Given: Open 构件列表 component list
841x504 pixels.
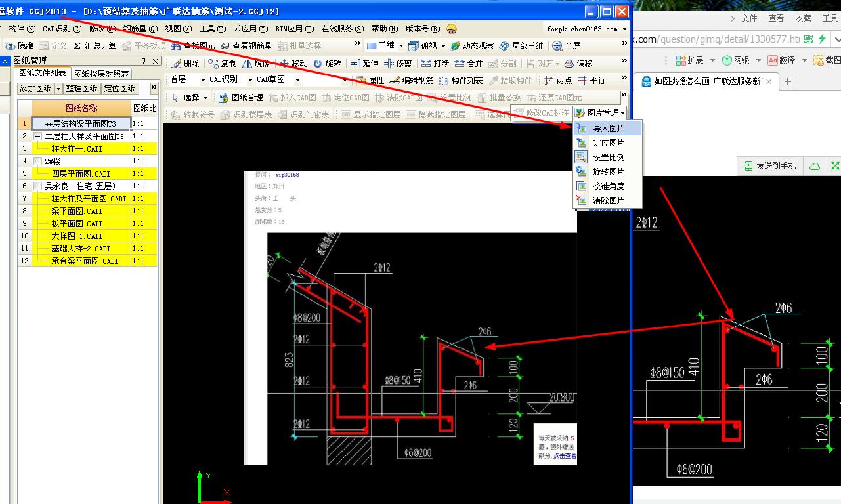Looking at the screenshot, I should 461,81.
